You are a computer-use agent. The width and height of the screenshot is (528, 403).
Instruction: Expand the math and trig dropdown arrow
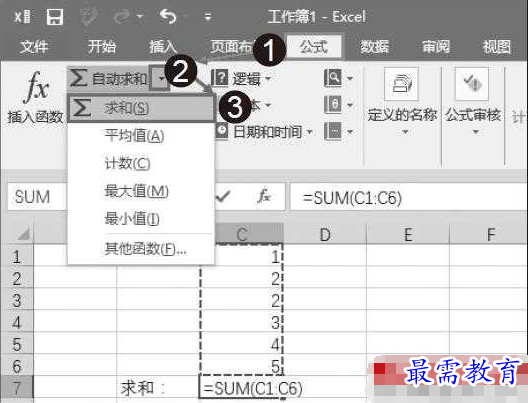pos(350,105)
